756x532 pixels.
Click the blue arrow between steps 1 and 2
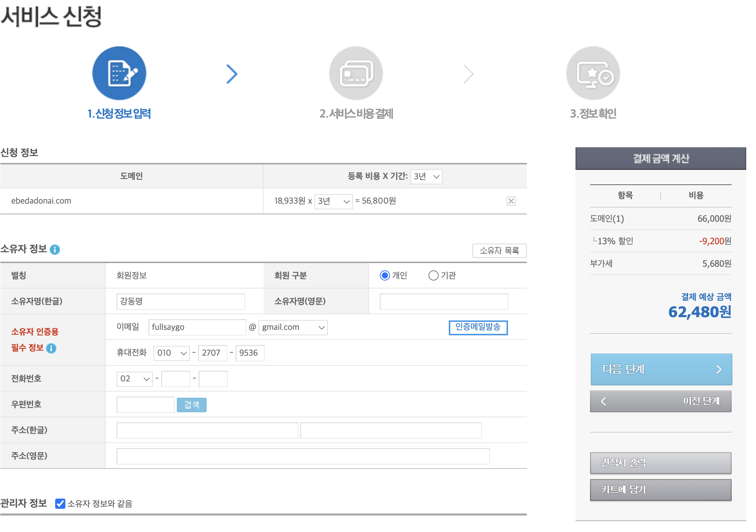pyautogui.click(x=232, y=74)
